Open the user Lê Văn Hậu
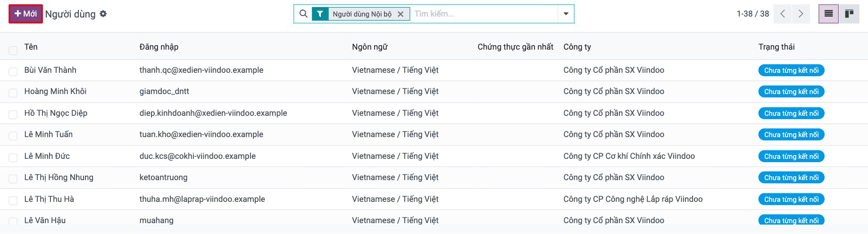Screen dimensions: 868x234 (45, 220)
